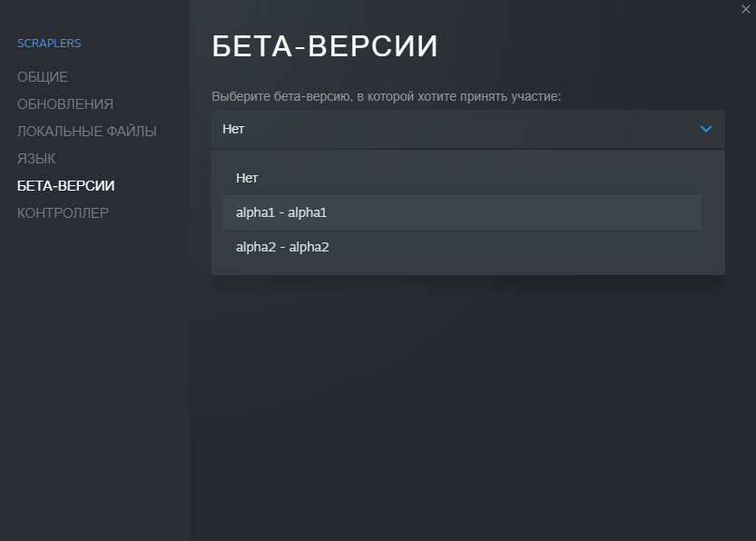This screenshot has width=756, height=541.
Task: Close the properties window with the X
Action: (746, 8)
